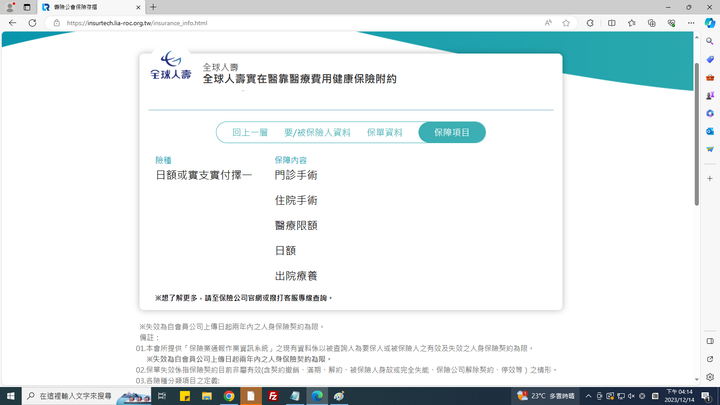Open Google Chrome from the taskbar
720x405 pixels.
point(229,396)
